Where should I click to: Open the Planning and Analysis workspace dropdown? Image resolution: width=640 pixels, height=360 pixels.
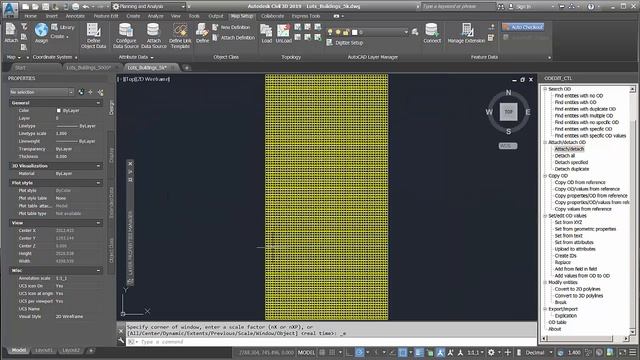click(x=149, y=7)
